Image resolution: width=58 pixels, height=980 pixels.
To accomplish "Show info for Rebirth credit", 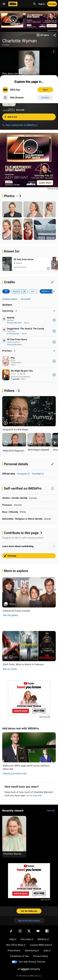I will click(x=54, y=320).
